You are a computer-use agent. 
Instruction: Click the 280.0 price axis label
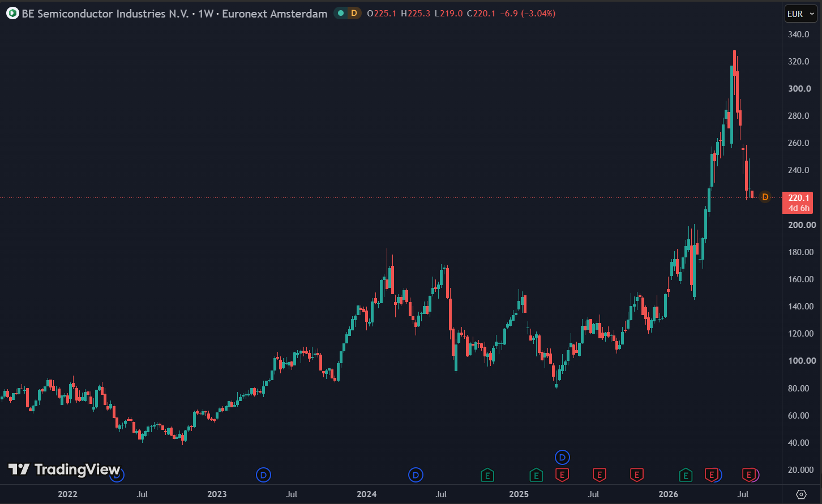(x=800, y=116)
